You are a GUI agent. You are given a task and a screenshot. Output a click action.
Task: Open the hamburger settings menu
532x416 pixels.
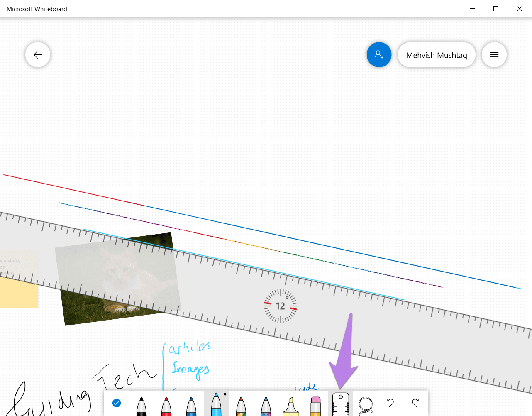[x=494, y=55]
